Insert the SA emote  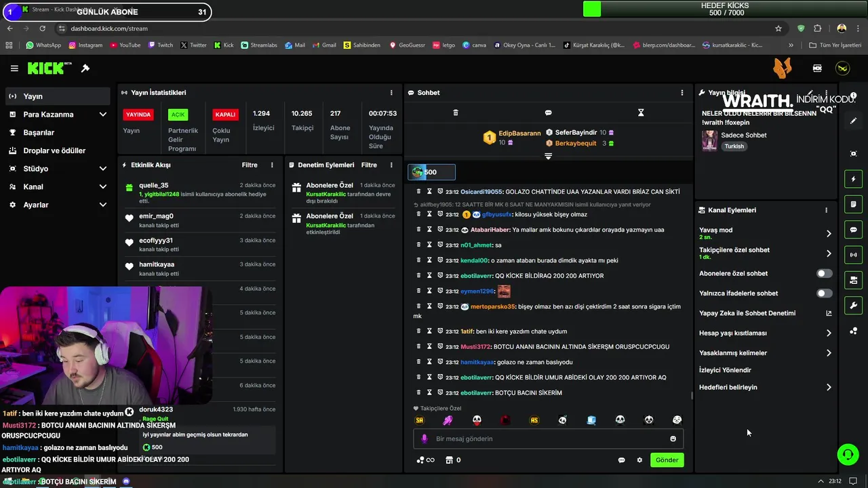tap(419, 420)
